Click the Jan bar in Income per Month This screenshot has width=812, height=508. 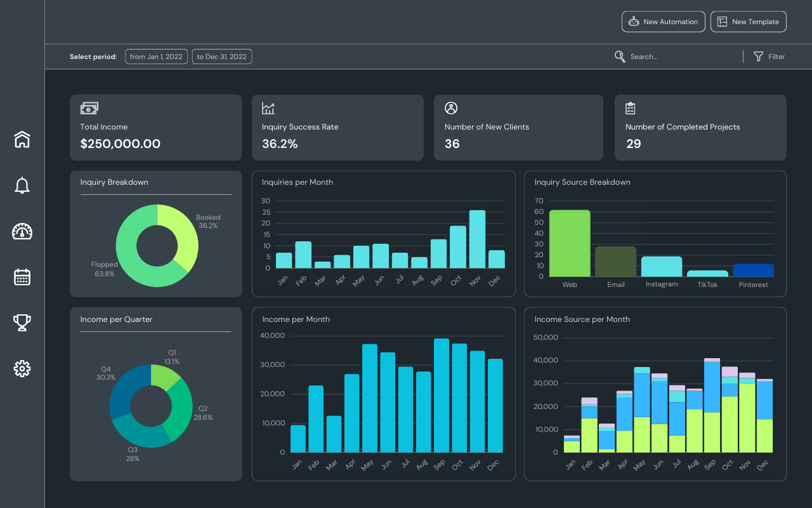[298, 439]
